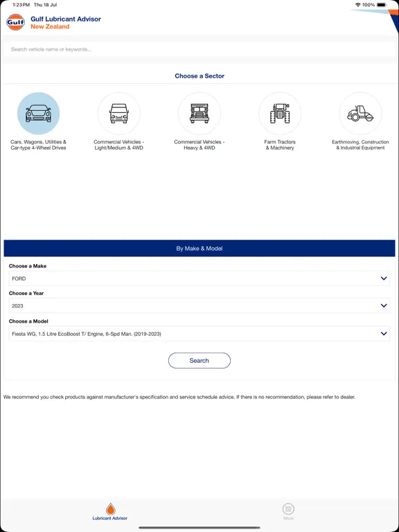Viewport: 399px width, 532px height.
Task: Switch to the More tab label
Action: [x=288, y=518]
